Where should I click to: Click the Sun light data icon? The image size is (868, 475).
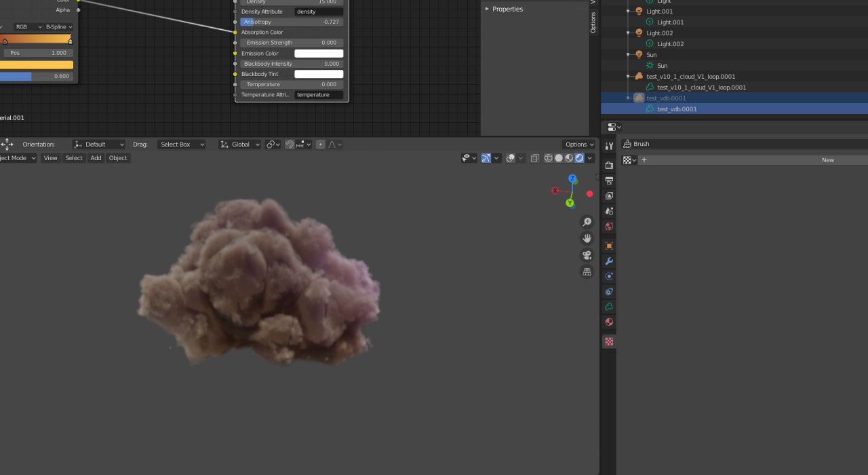[650, 66]
